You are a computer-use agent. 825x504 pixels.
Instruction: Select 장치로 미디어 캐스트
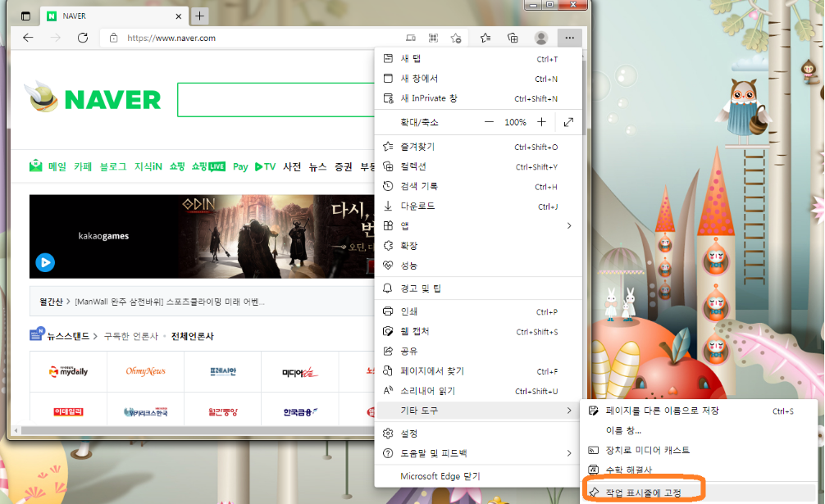(x=700, y=451)
